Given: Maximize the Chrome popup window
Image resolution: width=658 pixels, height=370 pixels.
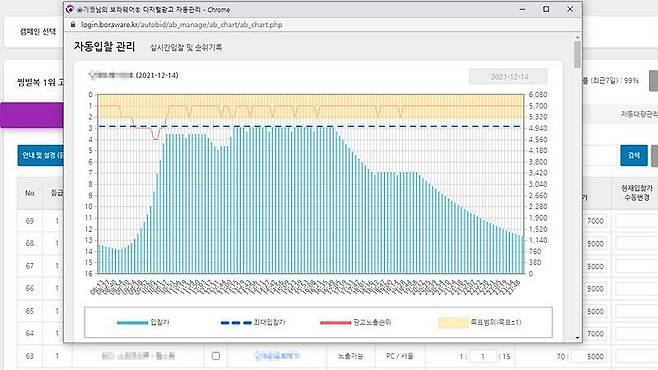Looking at the screenshot, I should click(546, 9).
